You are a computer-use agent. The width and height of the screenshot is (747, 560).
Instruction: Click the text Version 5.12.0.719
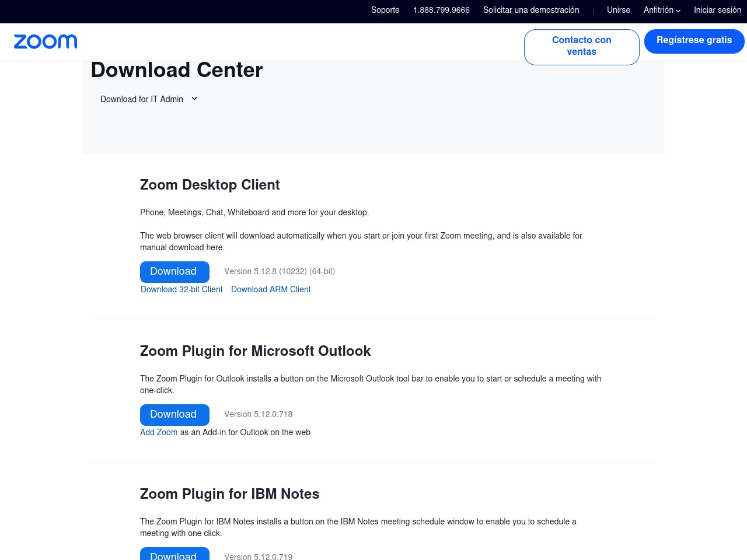coord(258,556)
